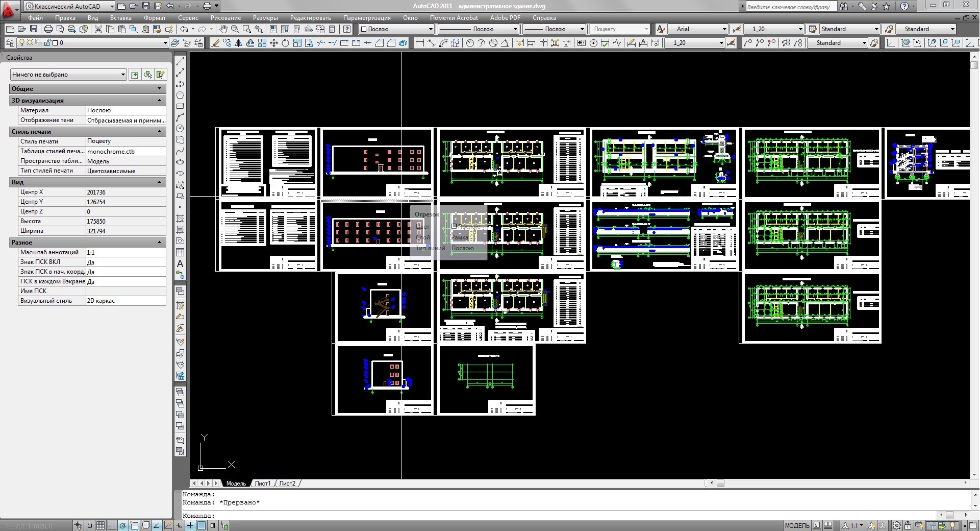The width and height of the screenshot is (980, 531).
Task: Toggle Snap mode in status bar
Action: (x=90, y=525)
